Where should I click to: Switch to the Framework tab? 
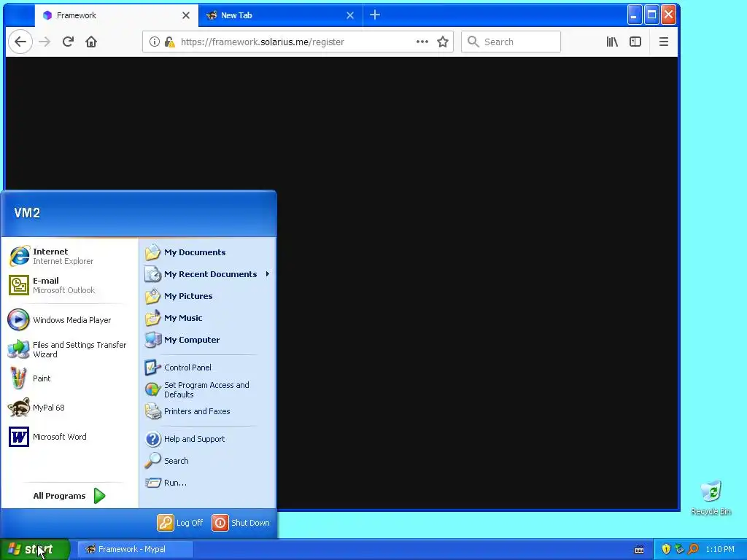point(117,15)
